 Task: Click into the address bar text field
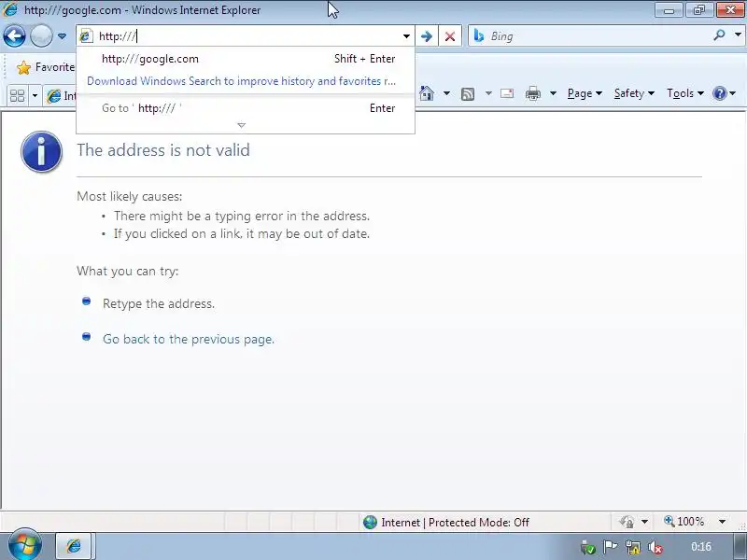247,36
